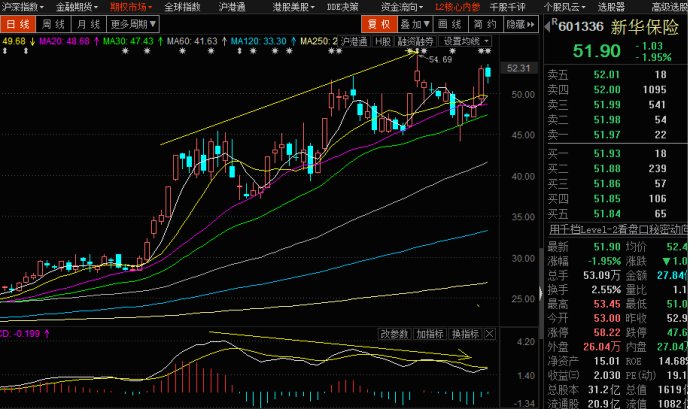Open the 资金流向 menu
The height and width of the screenshot is (409, 690).
(385, 6)
